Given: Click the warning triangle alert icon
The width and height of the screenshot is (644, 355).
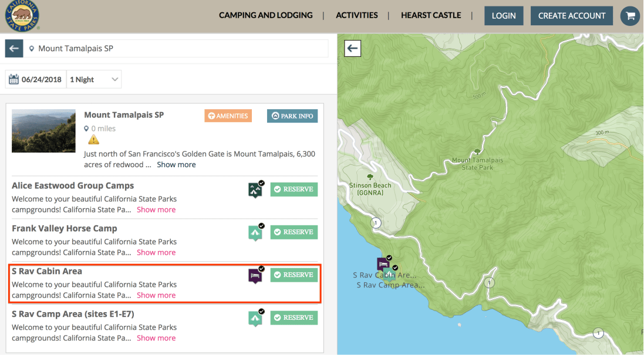Looking at the screenshot, I should point(93,140).
